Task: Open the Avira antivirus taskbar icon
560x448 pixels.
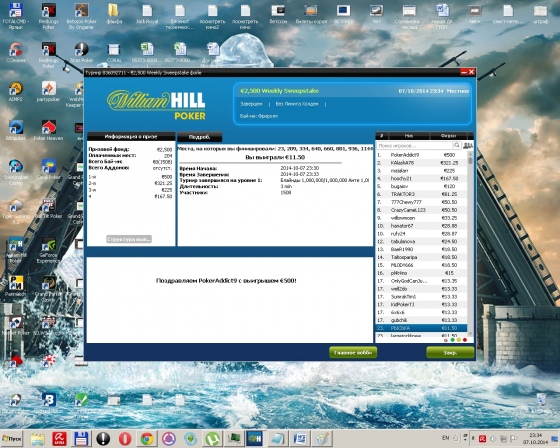Action: click(x=60, y=439)
